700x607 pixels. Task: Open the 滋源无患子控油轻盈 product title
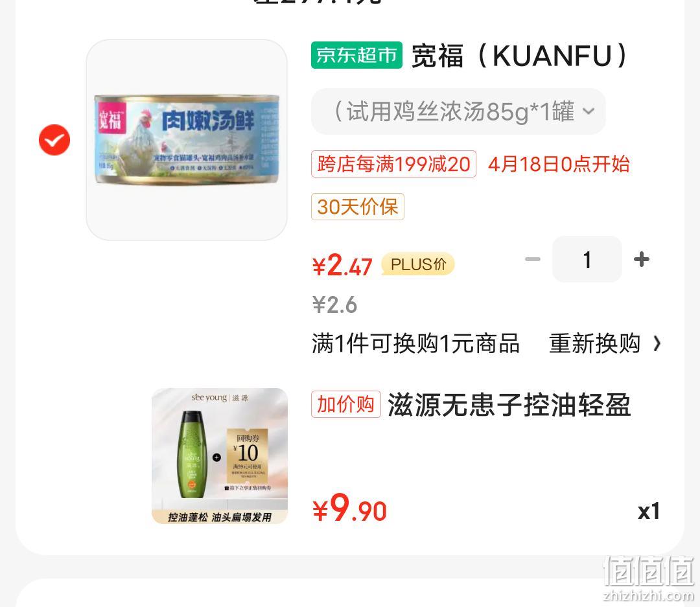point(509,404)
